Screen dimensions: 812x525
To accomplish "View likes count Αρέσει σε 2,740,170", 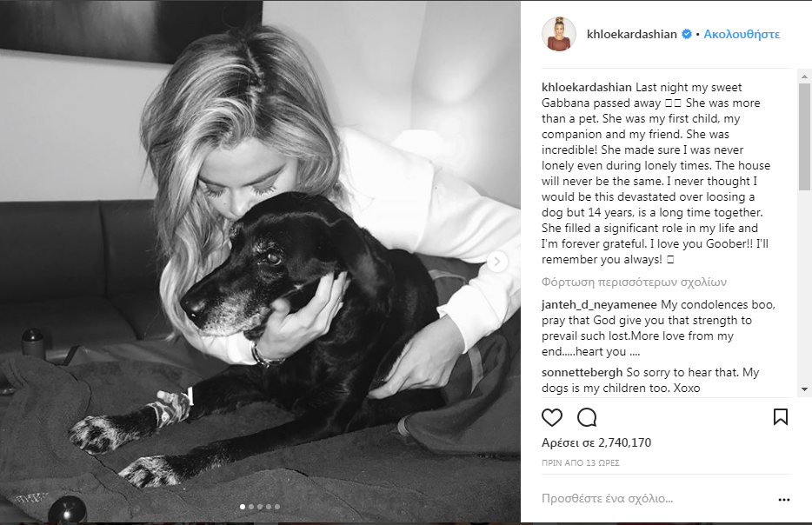I will click(596, 442).
